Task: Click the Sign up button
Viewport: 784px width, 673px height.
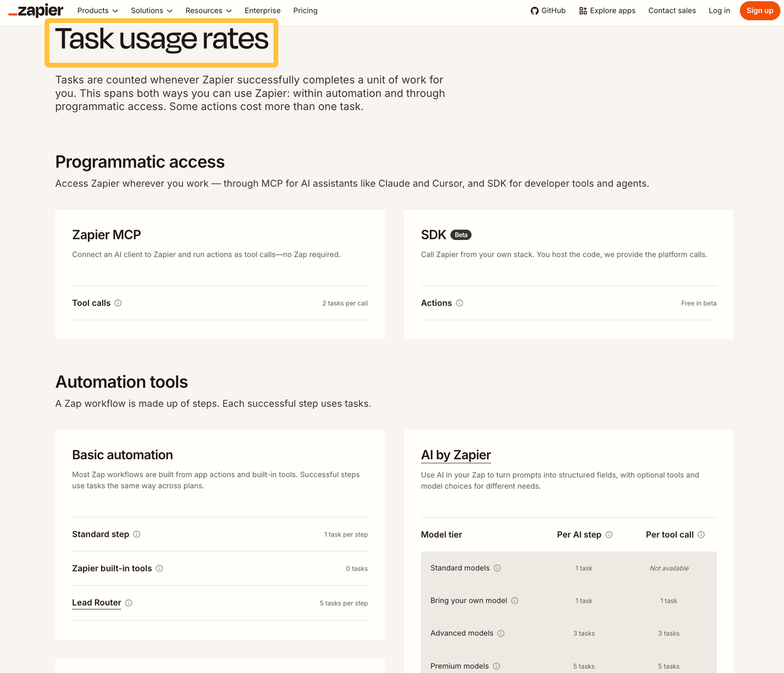Action: pos(759,10)
